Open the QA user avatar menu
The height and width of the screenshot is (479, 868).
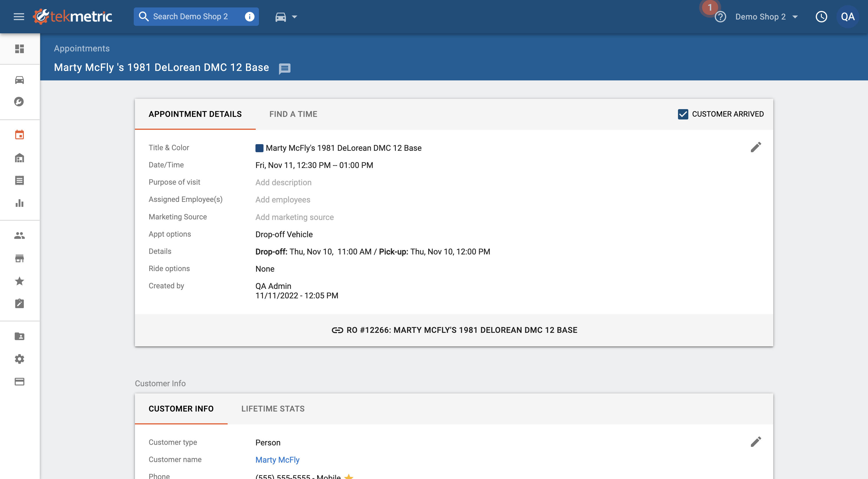(847, 17)
